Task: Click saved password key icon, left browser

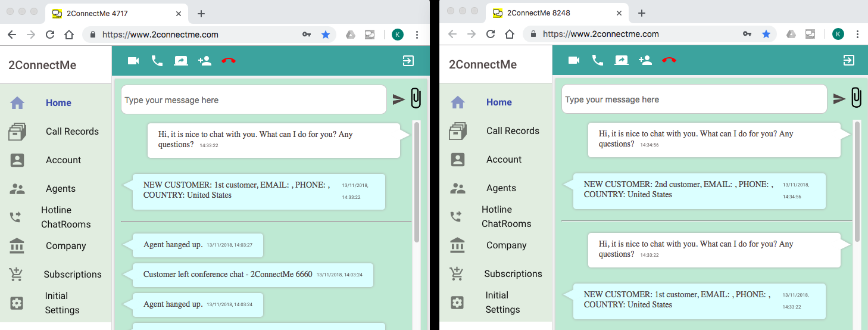Action: click(x=307, y=35)
